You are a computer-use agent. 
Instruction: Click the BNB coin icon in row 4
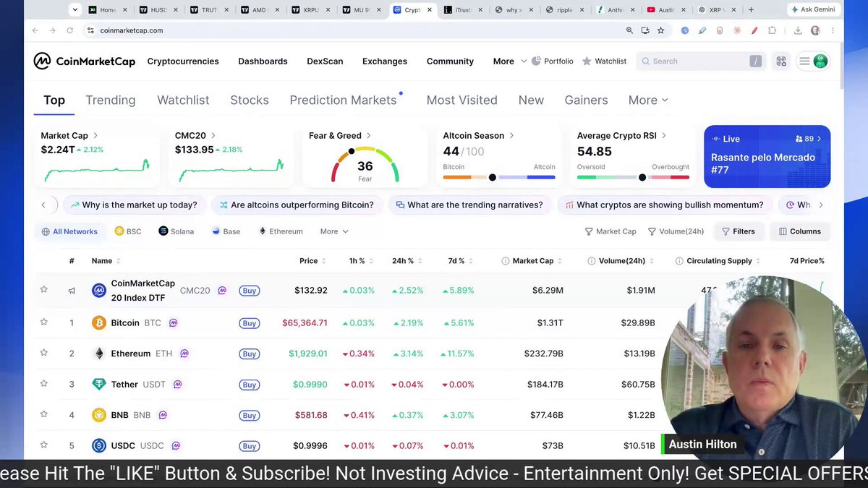(x=99, y=415)
